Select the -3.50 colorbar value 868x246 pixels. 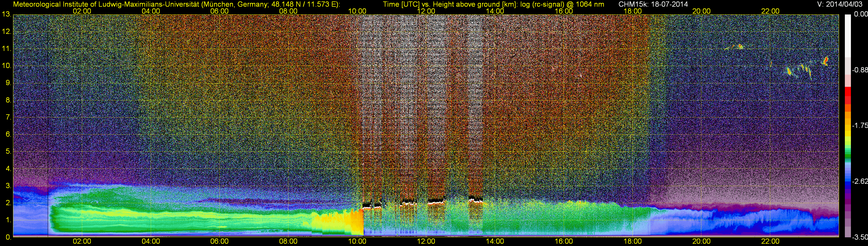tap(860, 237)
